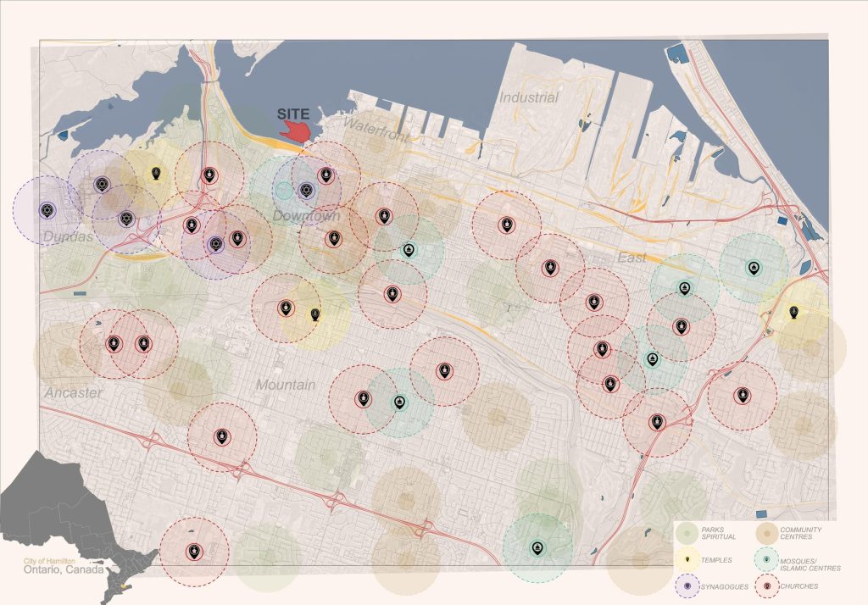Viewport: 868px width, 605px height.
Task: Click the 'Downtown' district label
Action: pyautogui.click(x=306, y=215)
